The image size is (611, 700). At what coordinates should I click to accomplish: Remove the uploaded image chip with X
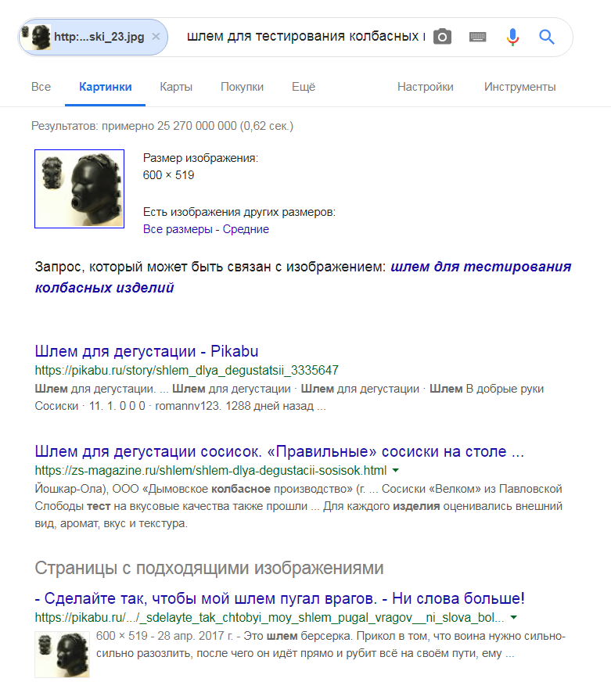pos(156,37)
